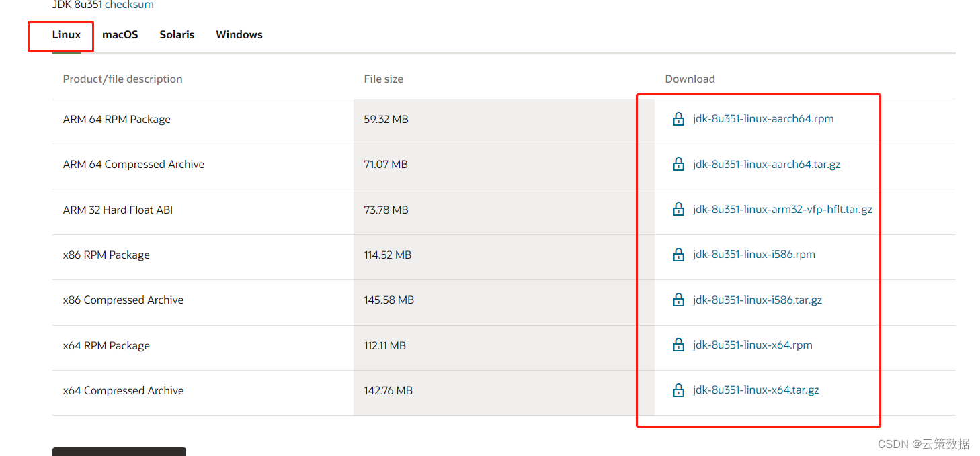980x456 pixels.
Task: Click the 142.76 MB file size
Action: [389, 391]
